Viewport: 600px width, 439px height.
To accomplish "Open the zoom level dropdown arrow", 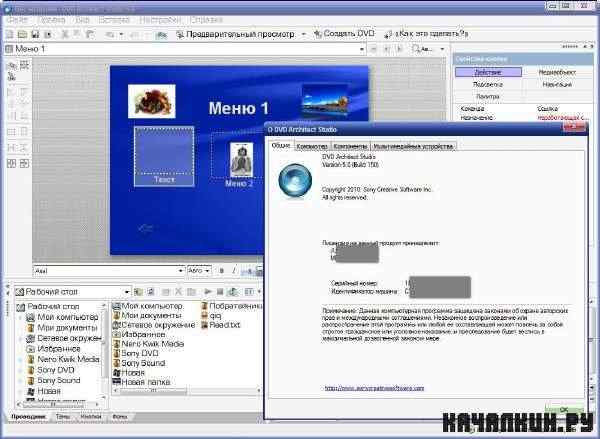I will [x=442, y=49].
